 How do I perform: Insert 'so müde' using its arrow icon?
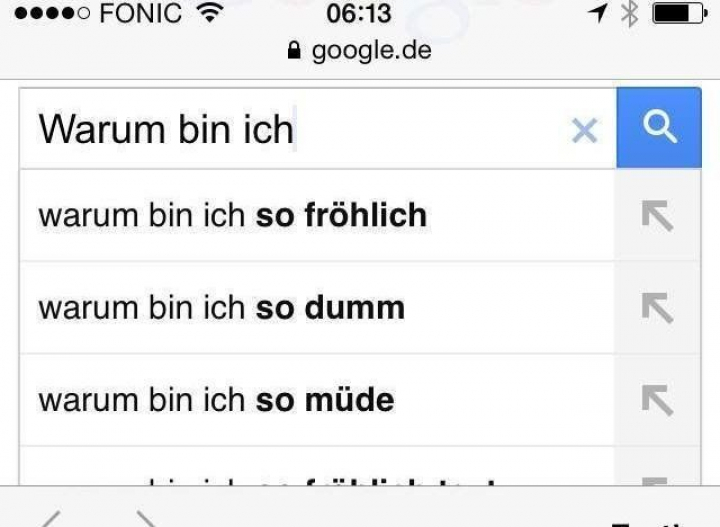coord(657,400)
